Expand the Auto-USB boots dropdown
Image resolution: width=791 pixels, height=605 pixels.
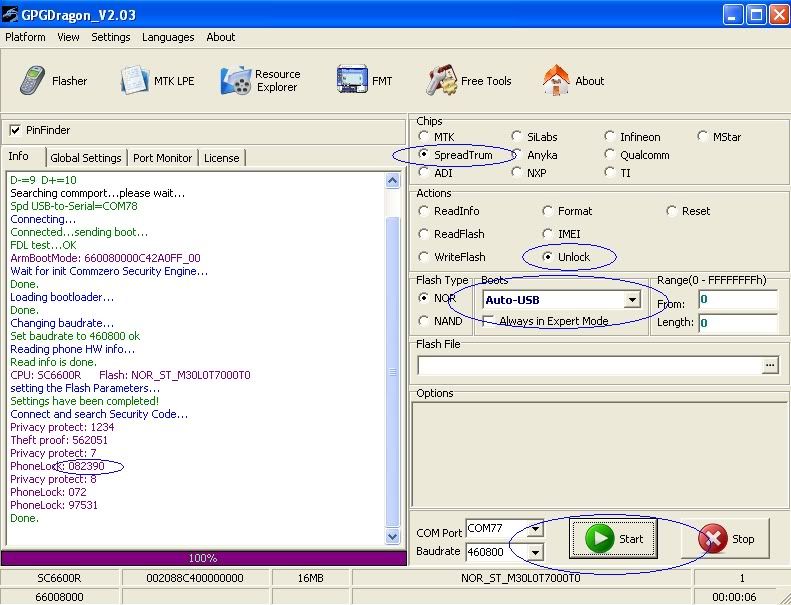coord(632,300)
